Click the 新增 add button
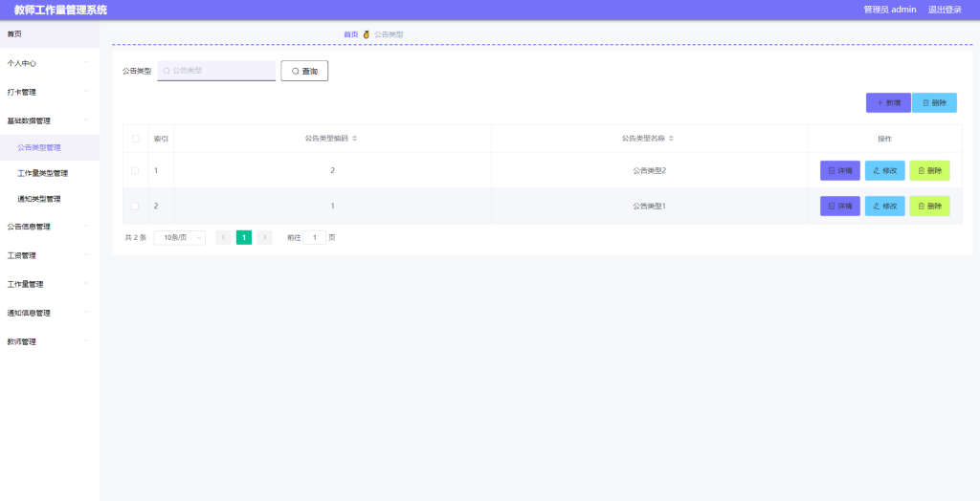The width and height of the screenshot is (980, 501). click(888, 103)
